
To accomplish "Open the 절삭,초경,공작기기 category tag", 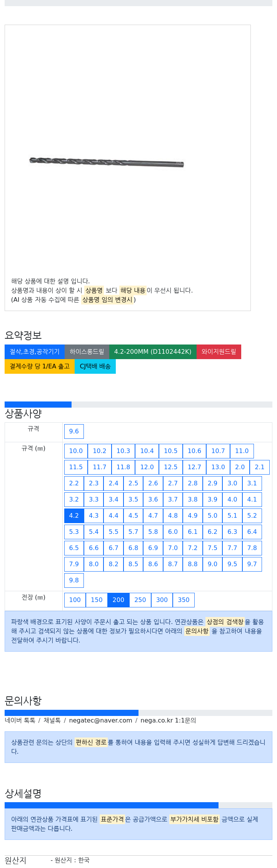I will coord(35,352).
